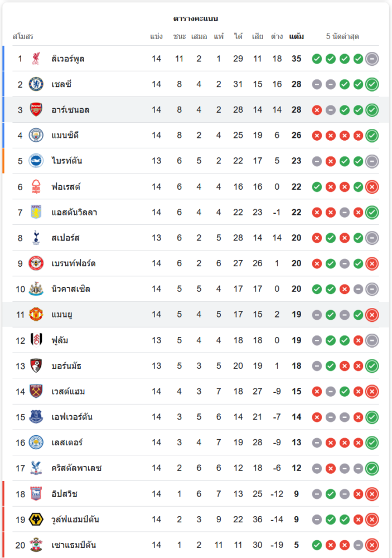This screenshot has width=392, height=558.
Task: Open the เชลซี team name link
Action: (x=61, y=84)
